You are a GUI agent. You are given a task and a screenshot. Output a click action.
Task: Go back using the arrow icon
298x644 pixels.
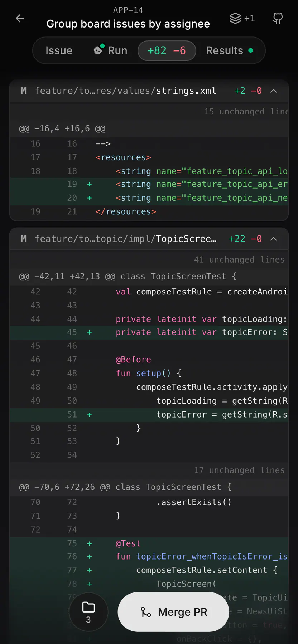(x=20, y=18)
